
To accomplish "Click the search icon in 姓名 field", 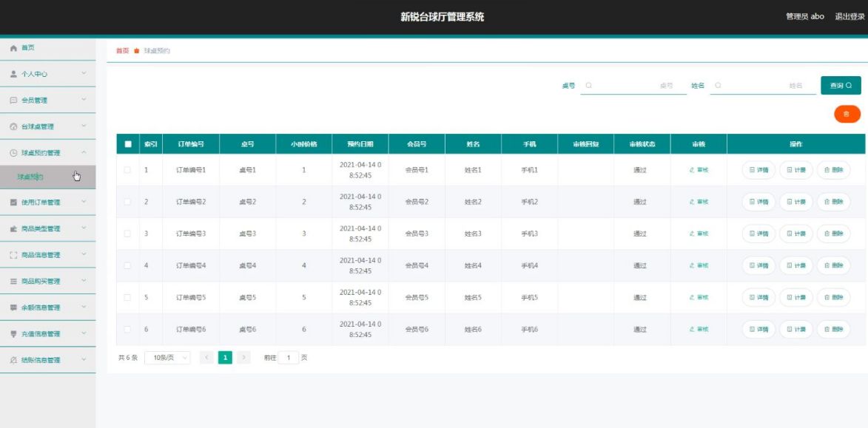I will click(x=718, y=86).
